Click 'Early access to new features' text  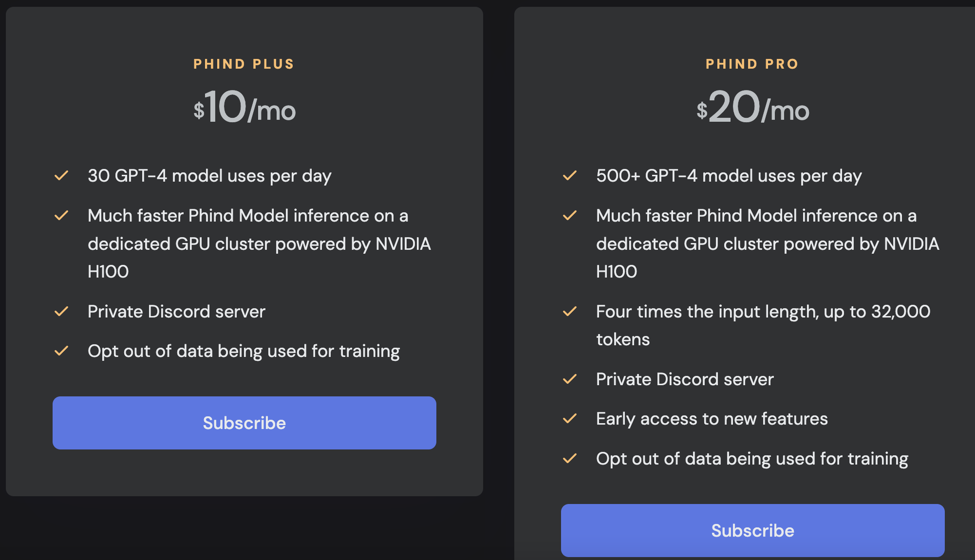(x=712, y=419)
